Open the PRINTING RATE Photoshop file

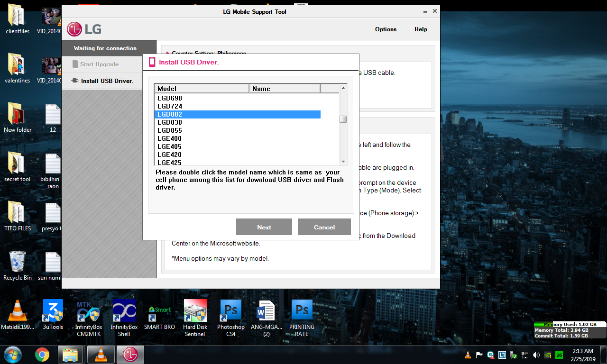tap(302, 318)
